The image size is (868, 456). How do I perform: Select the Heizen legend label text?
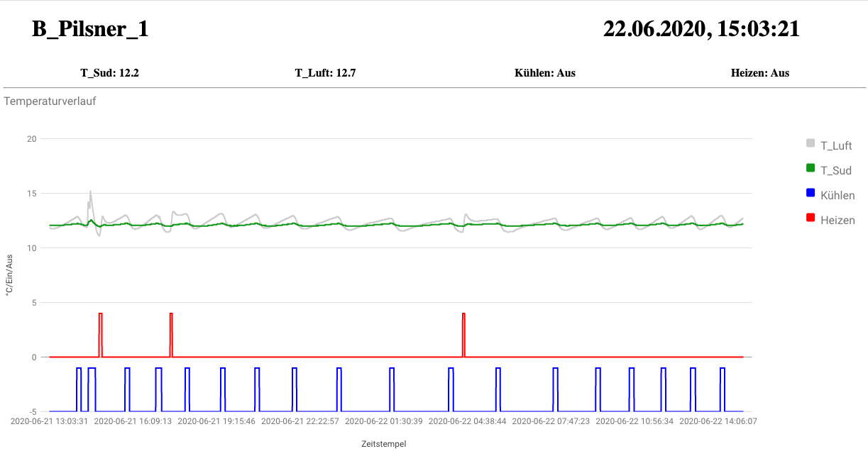[x=837, y=221]
